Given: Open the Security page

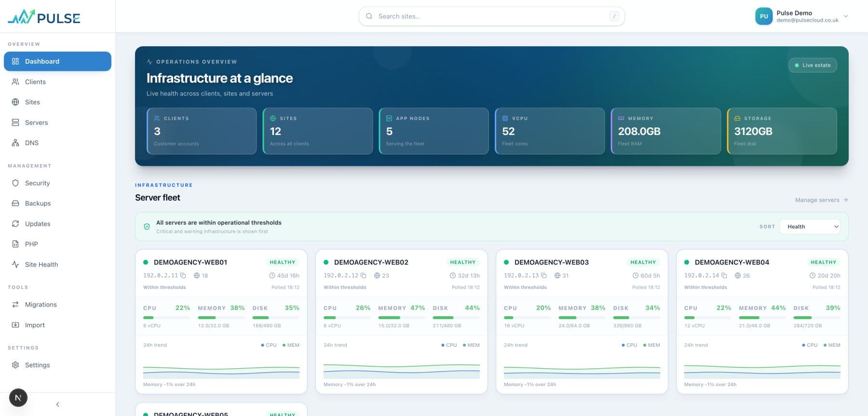Looking at the screenshot, I should point(57,183).
